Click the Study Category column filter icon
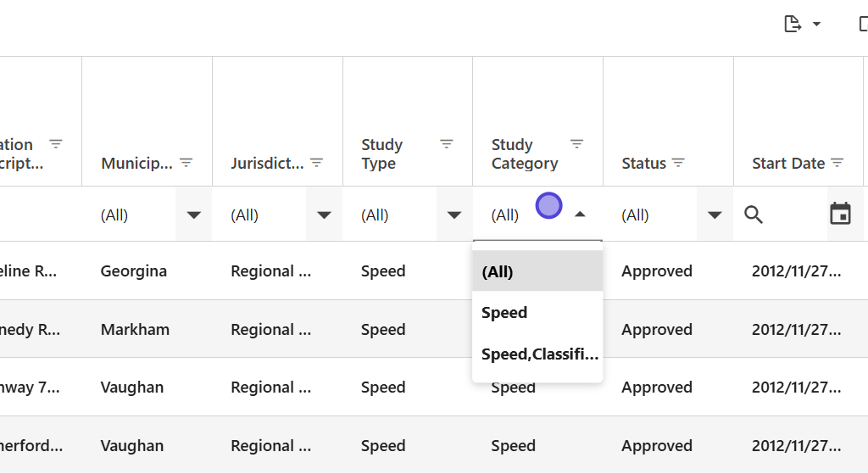The height and width of the screenshot is (474, 868). pos(577,144)
